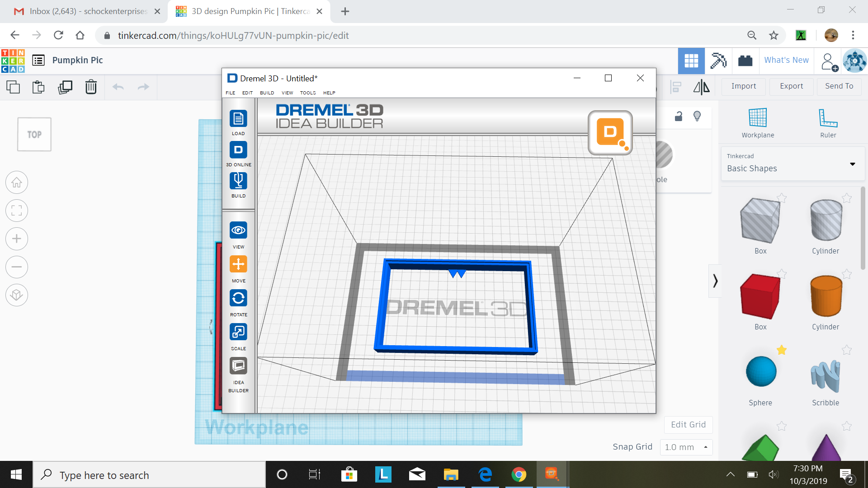This screenshot has height=488, width=868.
Task: Click the Edit Grid button
Action: point(688,425)
